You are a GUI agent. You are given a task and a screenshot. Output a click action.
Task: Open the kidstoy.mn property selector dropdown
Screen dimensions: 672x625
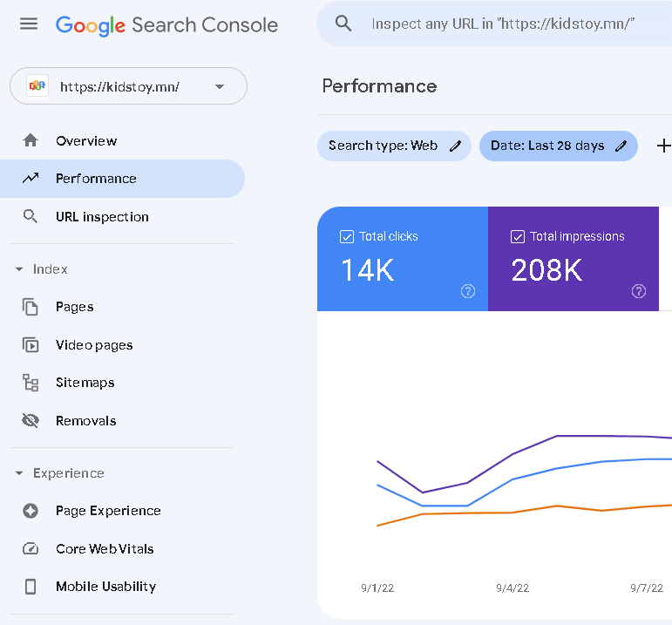129,86
